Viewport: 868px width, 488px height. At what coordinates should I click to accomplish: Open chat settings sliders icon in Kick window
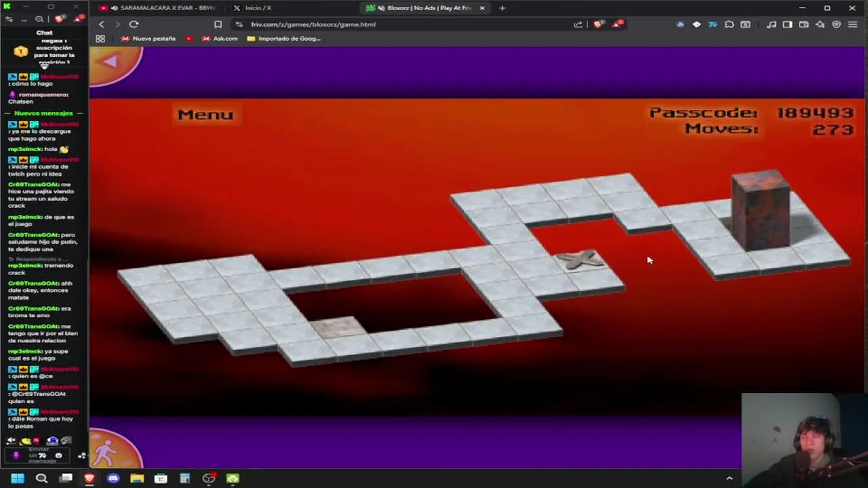click(x=9, y=20)
